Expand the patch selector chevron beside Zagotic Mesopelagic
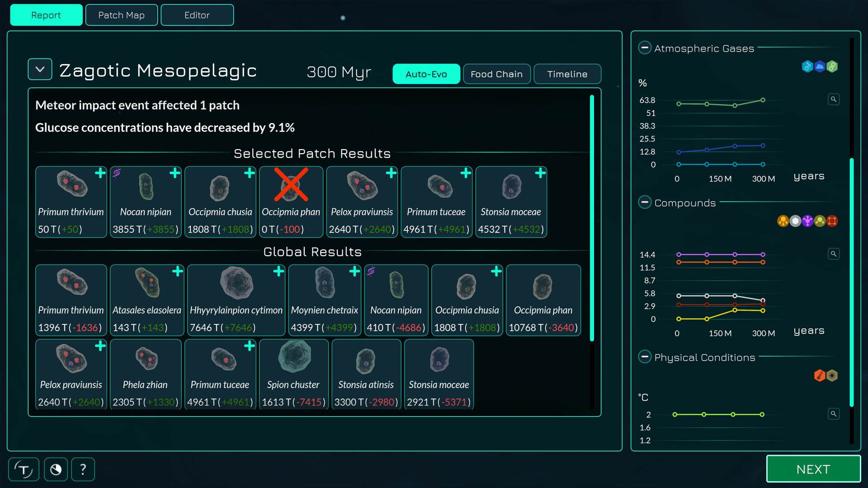Image resolution: width=868 pixels, height=488 pixels. point(40,69)
